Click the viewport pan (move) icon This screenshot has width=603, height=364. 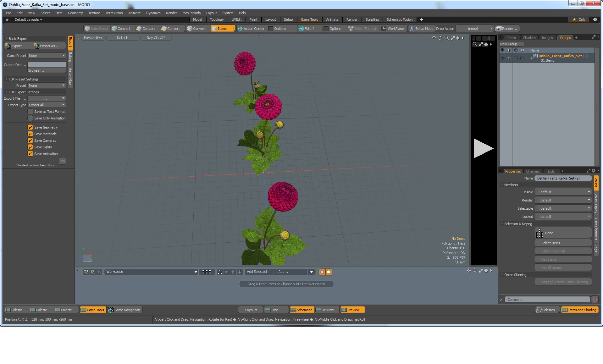point(434,38)
